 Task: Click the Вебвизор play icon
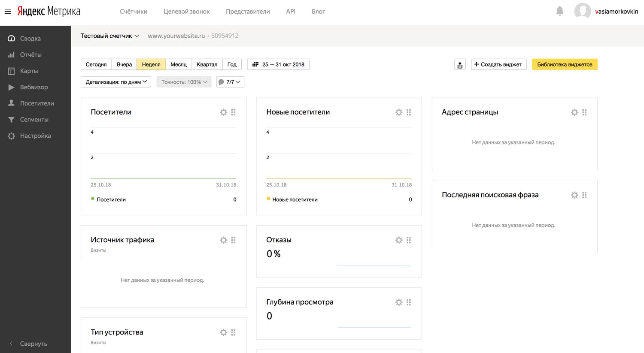(12, 87)
